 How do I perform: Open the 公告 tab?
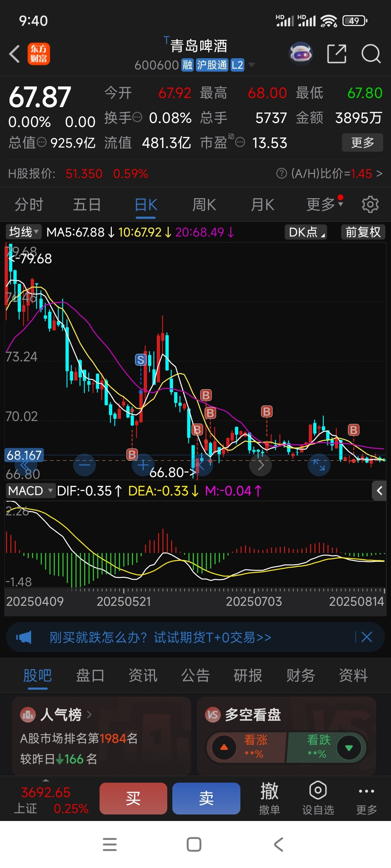[195, 675]
